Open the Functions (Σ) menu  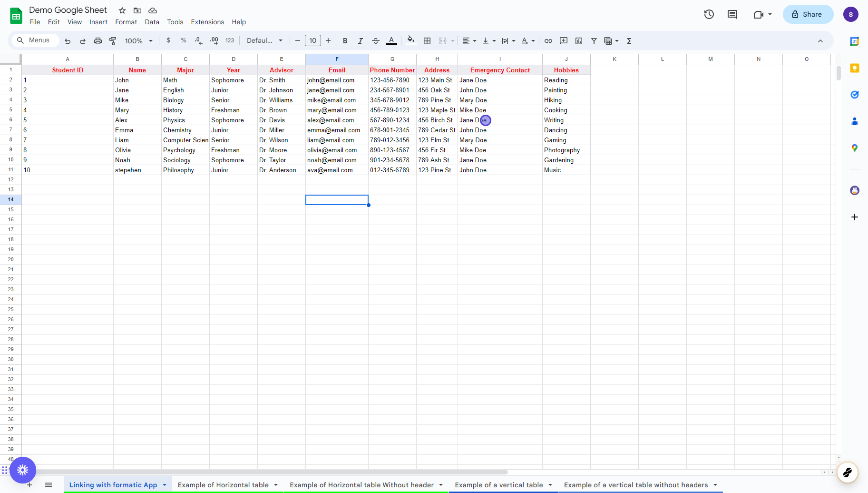(629, 41)
